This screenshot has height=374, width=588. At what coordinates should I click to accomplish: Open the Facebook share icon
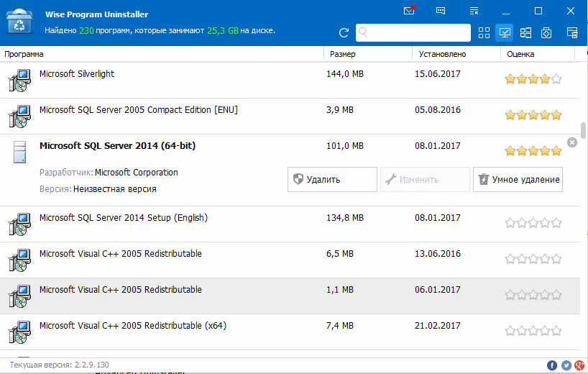[x=552, y=365]
